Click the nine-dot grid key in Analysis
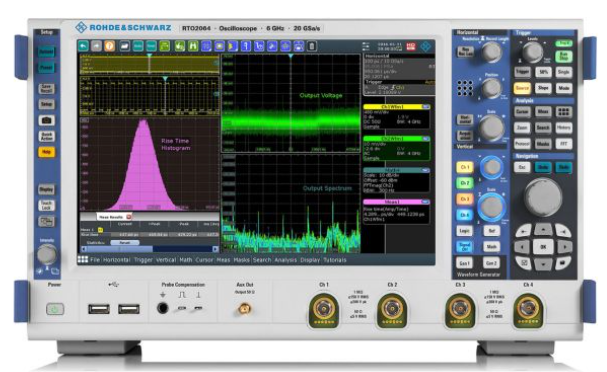607x372 pixels. coord(564,112)
